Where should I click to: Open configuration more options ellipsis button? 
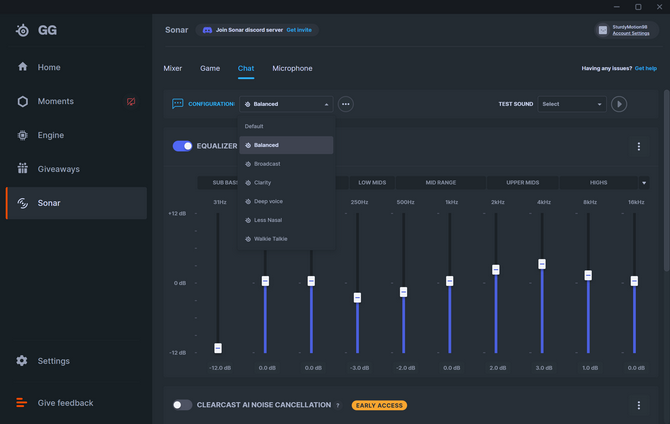(346, 104)
